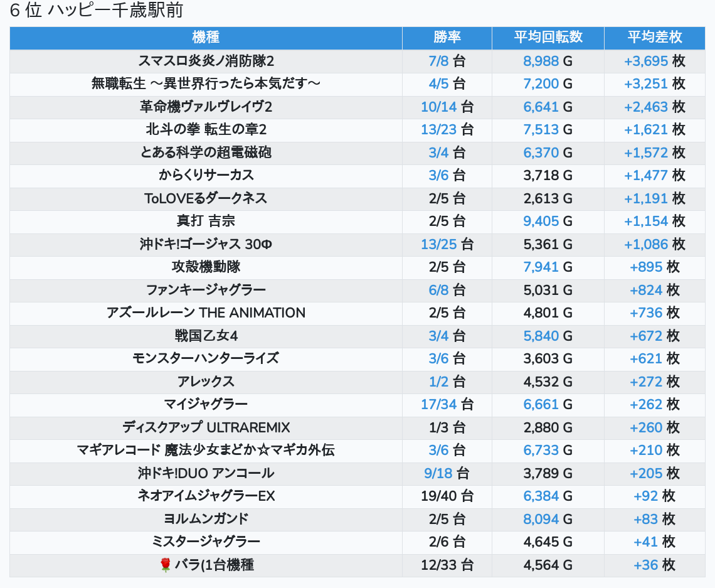Click the 平均回転数 column header

[548, 37]
